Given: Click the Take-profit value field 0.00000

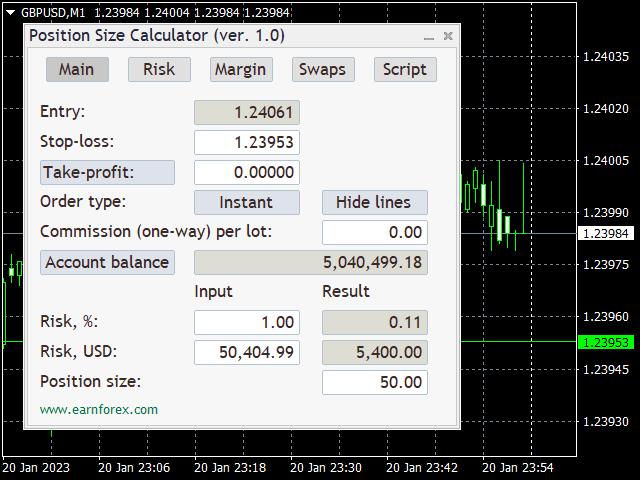Looking at the screenshot, I should point(247,172).
